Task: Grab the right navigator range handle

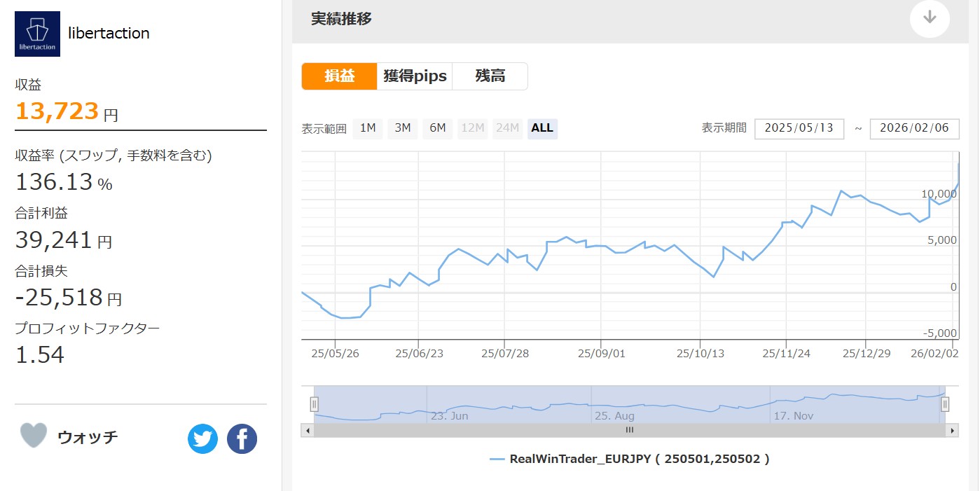Action: [945, 404]
